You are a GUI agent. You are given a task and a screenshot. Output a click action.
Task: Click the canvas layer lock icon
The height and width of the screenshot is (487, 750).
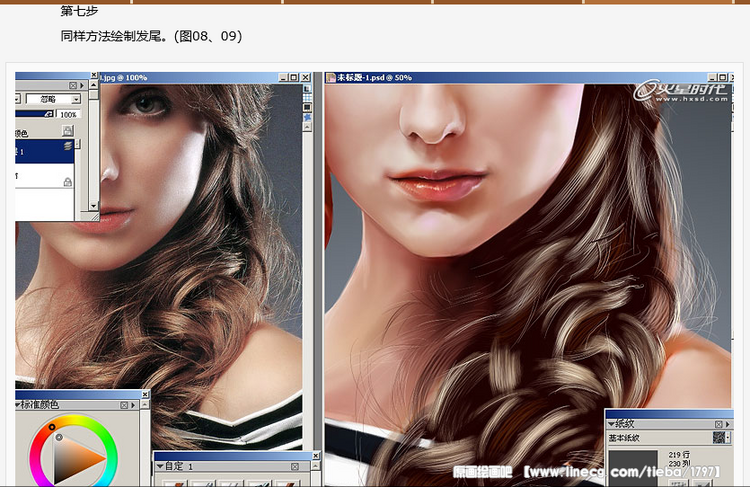pyautogui.click(x=68, y=181)
